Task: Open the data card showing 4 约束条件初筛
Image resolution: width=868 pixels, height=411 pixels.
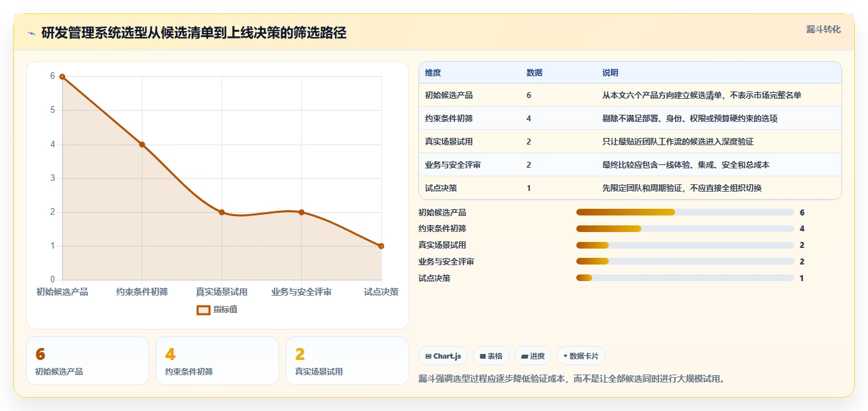Action: [217, 361]
